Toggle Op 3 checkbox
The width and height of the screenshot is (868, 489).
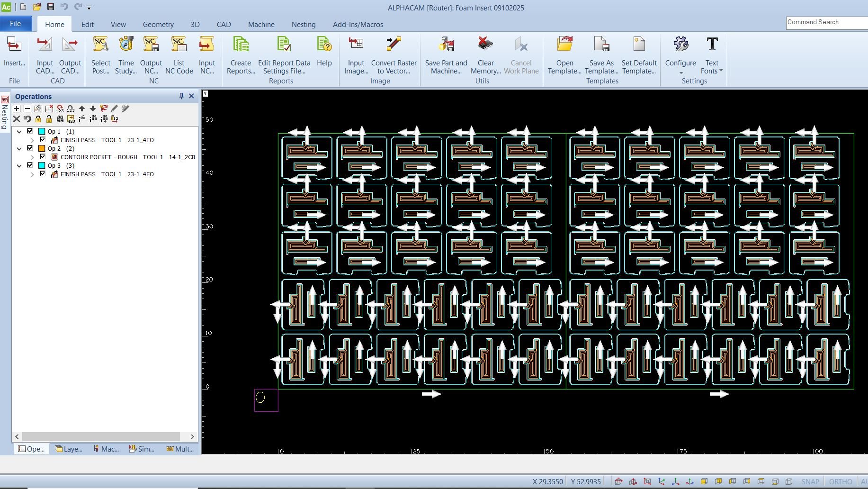(x=30, y=165)
